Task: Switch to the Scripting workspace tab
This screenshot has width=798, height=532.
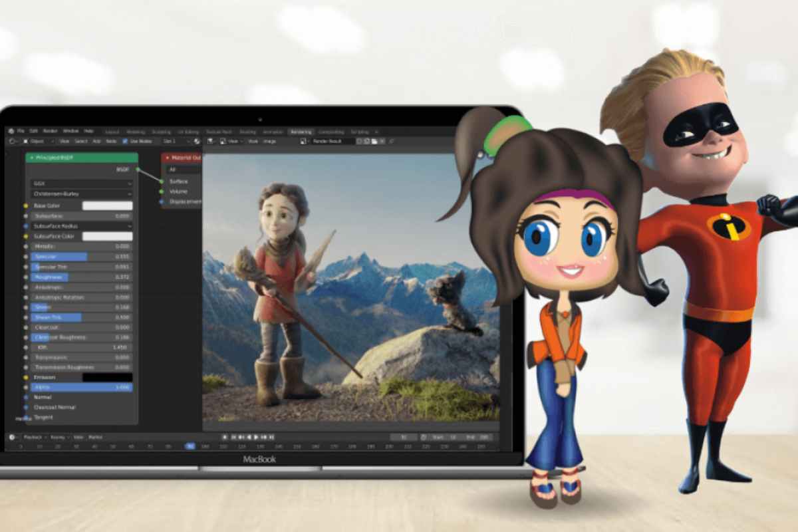Action: coord(360,132)
